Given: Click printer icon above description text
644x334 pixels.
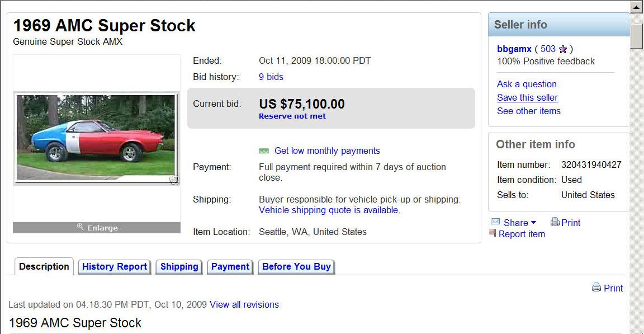Looking at the screenshot, I should coord(596,288).
